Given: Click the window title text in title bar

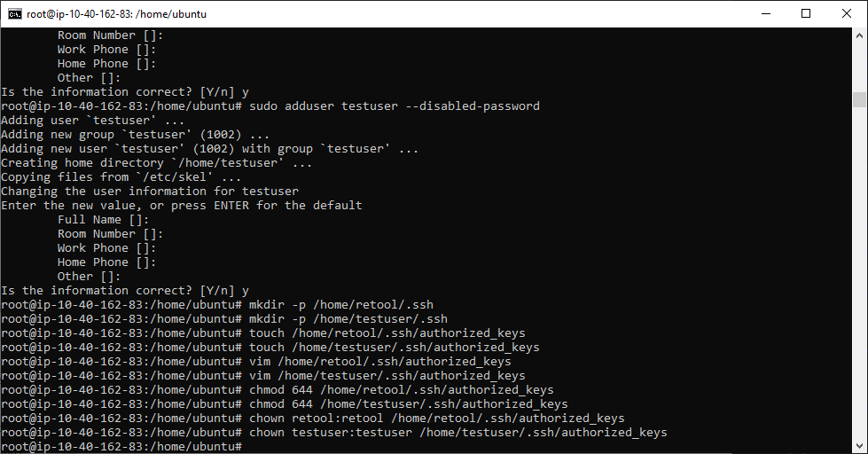Looking at the screenshot, I should coord(116,14).
